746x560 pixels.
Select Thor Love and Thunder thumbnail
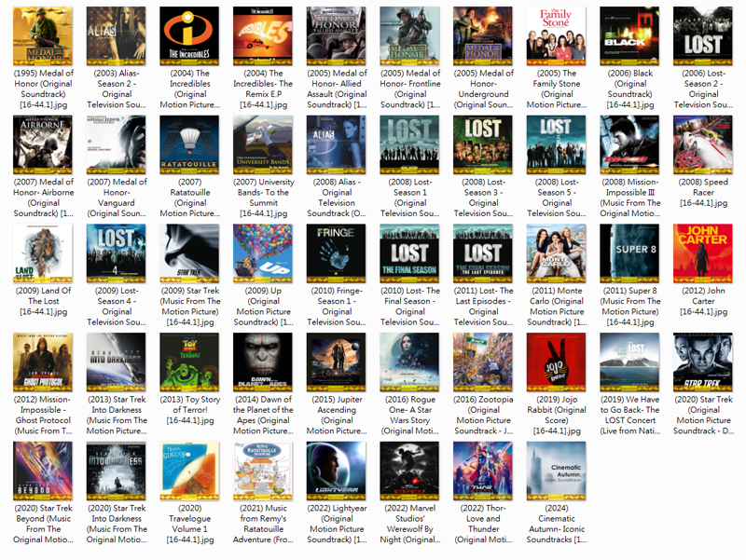(483, 471)
